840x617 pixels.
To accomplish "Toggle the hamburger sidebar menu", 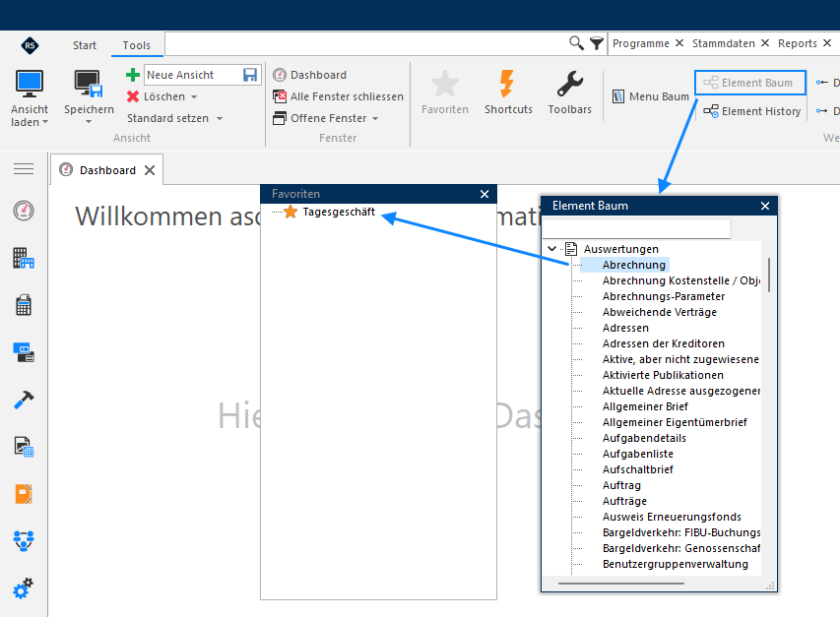I will click(x=24, y=169).
